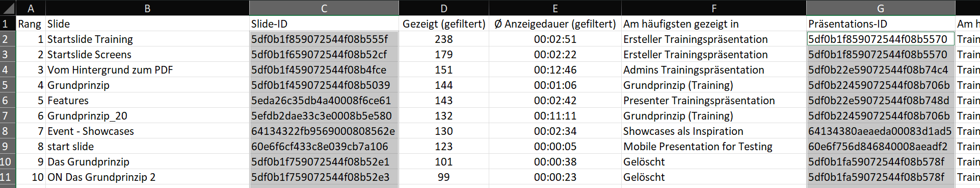
Task: Select cell with value 238
Action: coord(444,39)
